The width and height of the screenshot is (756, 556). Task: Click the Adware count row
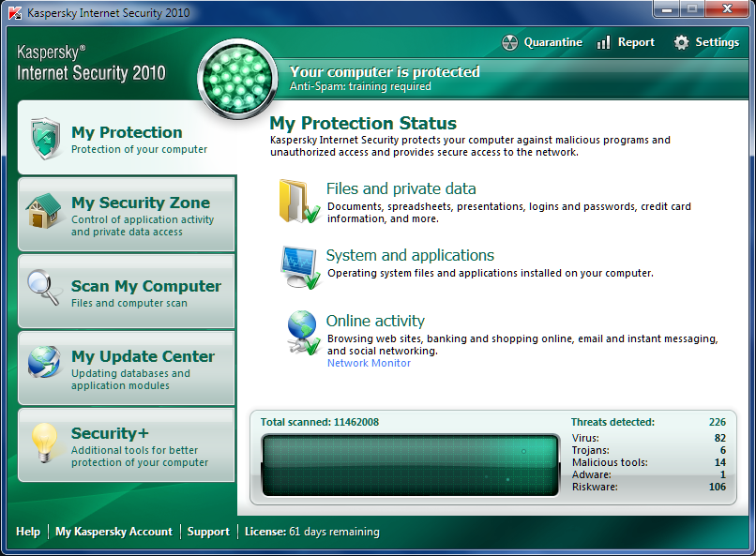tap(648, 474)
